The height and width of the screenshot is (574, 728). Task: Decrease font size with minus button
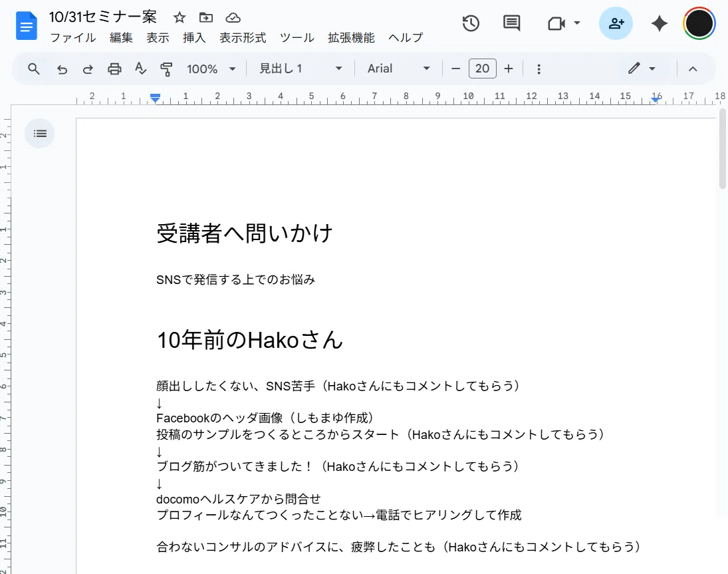[455, 69]
